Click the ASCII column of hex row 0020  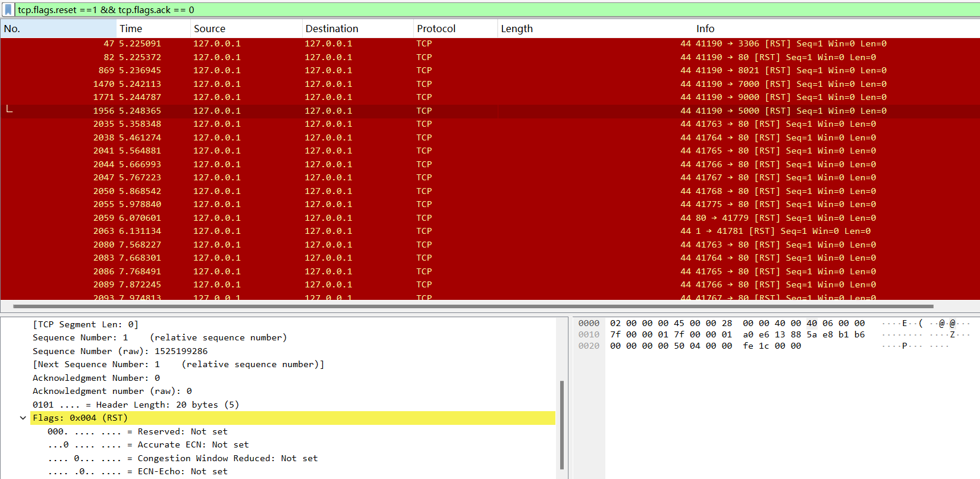point(916,346)
